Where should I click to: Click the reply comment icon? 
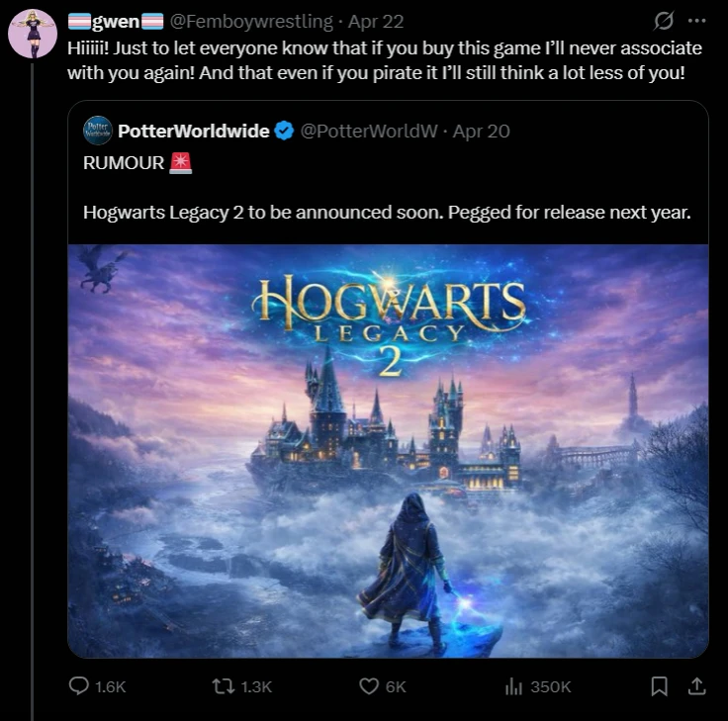click(79, 686)
